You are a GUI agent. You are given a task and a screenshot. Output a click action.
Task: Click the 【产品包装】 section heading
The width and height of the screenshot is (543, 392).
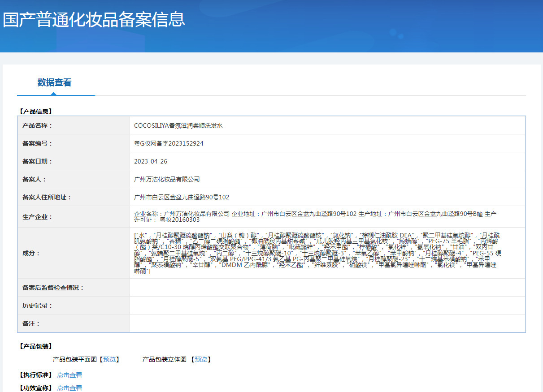(x=35, y=346)
